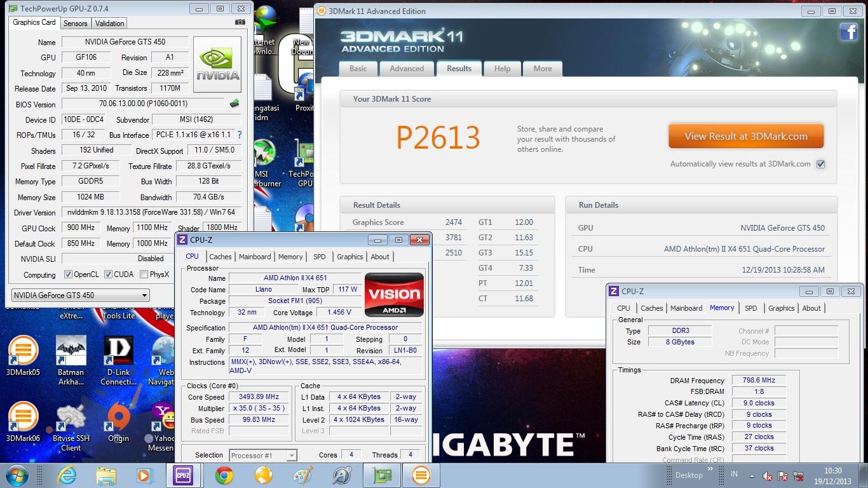Open the Processor #1 selection dropdown
Image resolution: width=868 pixels, height=488 pixels.
(262, 455)
